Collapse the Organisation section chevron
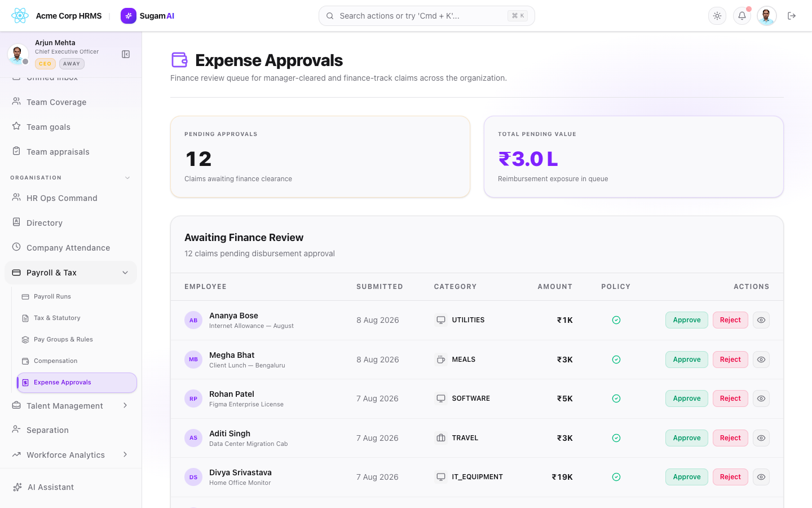This screenshot has height=508, width=812. click(x=127, y=178)
